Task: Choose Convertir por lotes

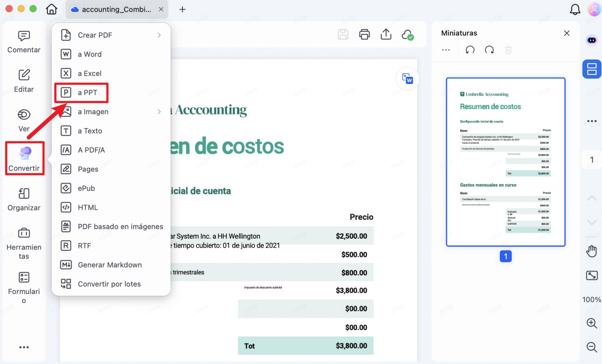Action: (109, 284)
